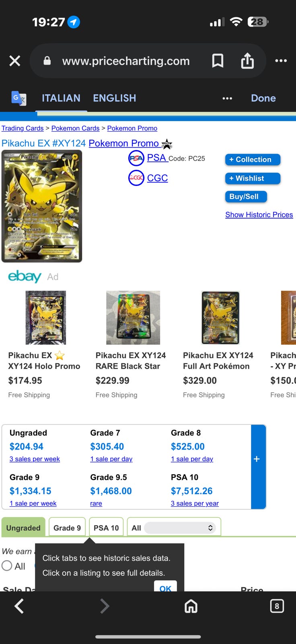Screen dimensions: 296x644
Task: Close the browser page with X
Action: click(15, 61)
